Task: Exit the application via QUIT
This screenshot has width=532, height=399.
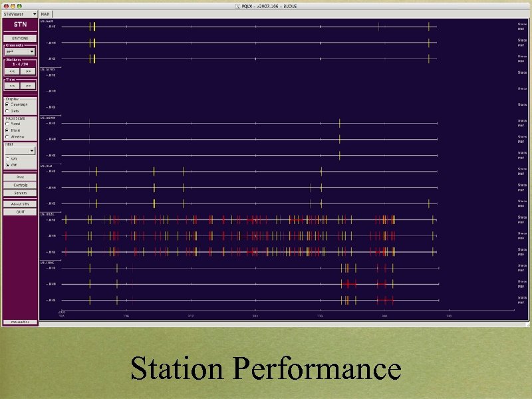Action: click(21, 212)
